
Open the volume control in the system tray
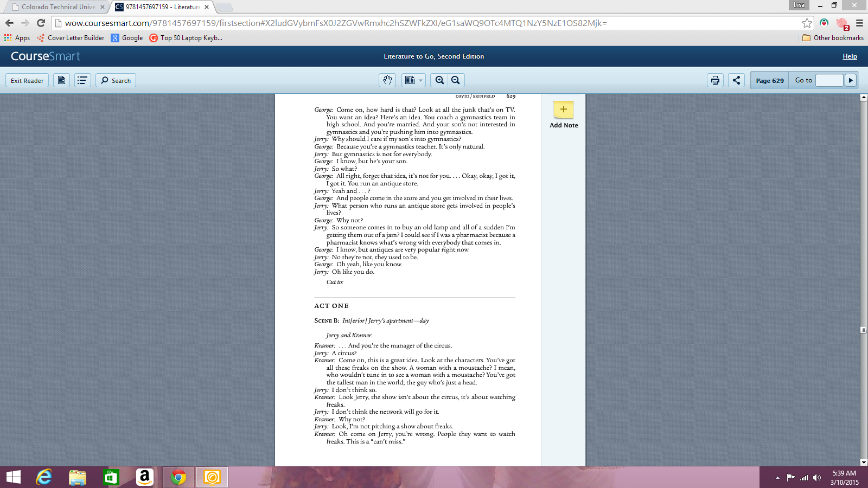point(817,478)
